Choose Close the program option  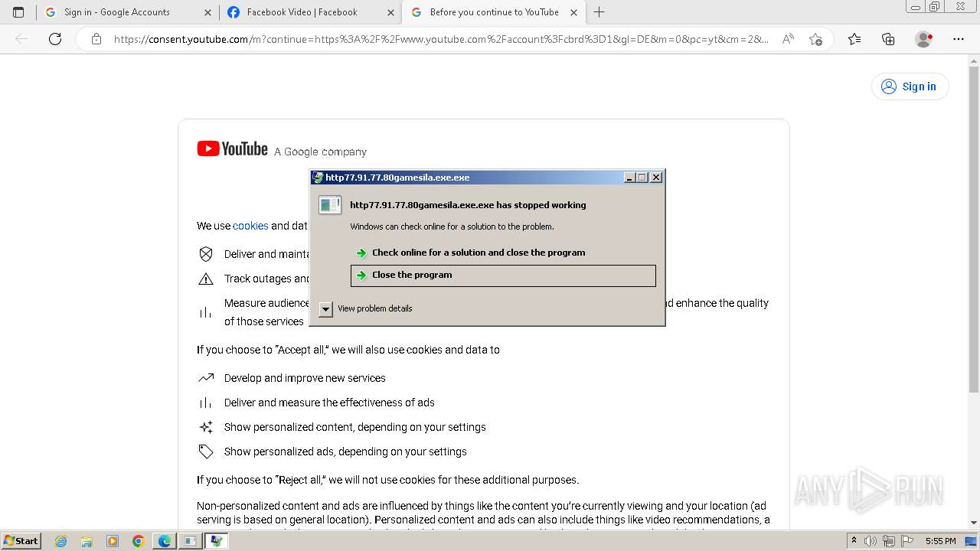503,275
